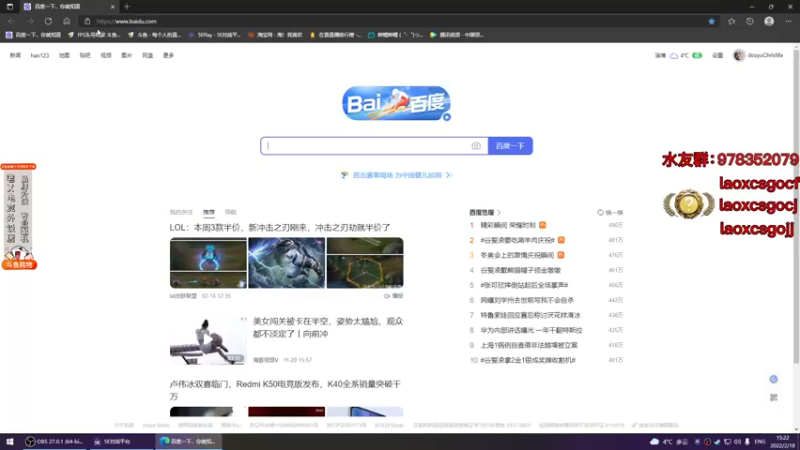Open hot search 谷爱凌戴熊猫帽子领金墩墩
The width and height of the screenshot is (800, 450).
click(x=520, y=270)
